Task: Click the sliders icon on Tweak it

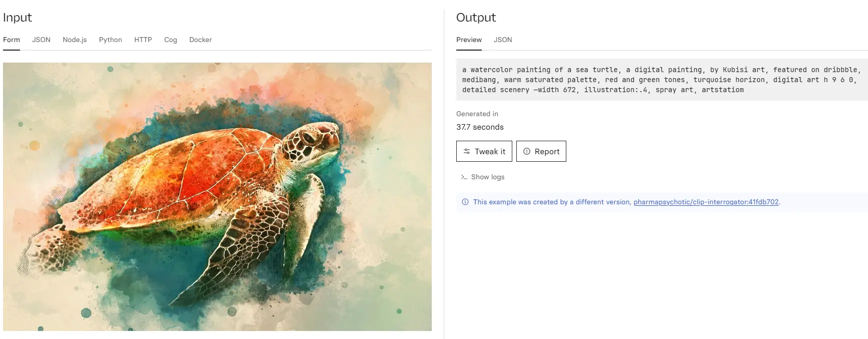Action: 467,151
